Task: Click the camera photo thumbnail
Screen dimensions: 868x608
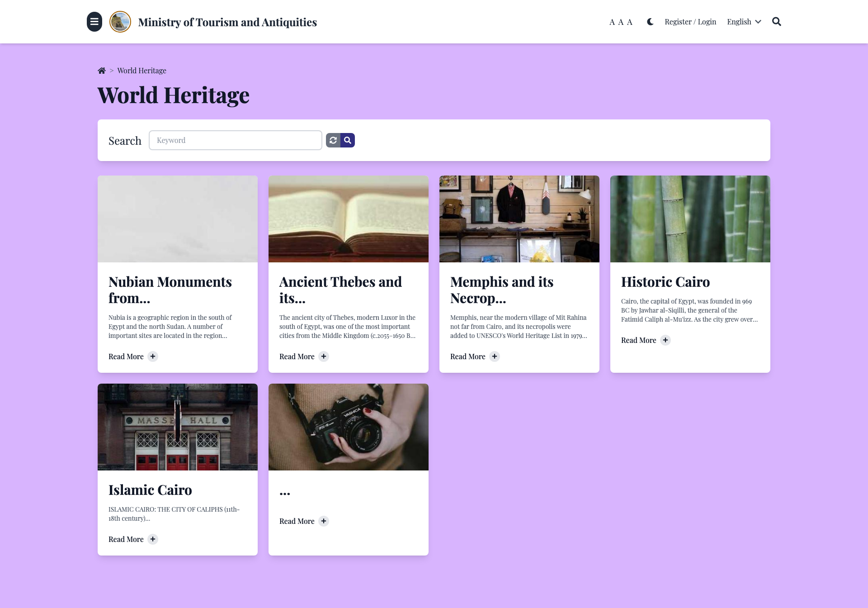Action: [x=348, y=427]
